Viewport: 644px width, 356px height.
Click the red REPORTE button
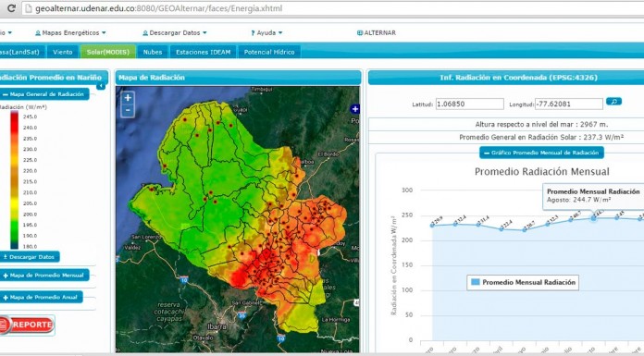[27, 325]
